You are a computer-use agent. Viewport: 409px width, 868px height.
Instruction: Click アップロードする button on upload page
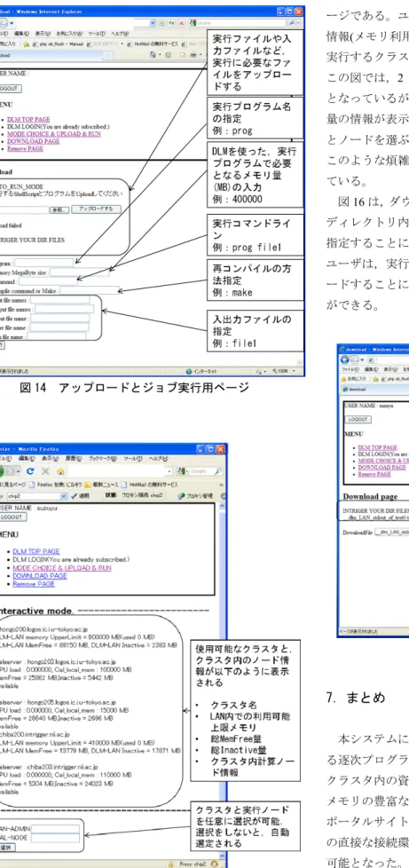[x=96, y=209]
